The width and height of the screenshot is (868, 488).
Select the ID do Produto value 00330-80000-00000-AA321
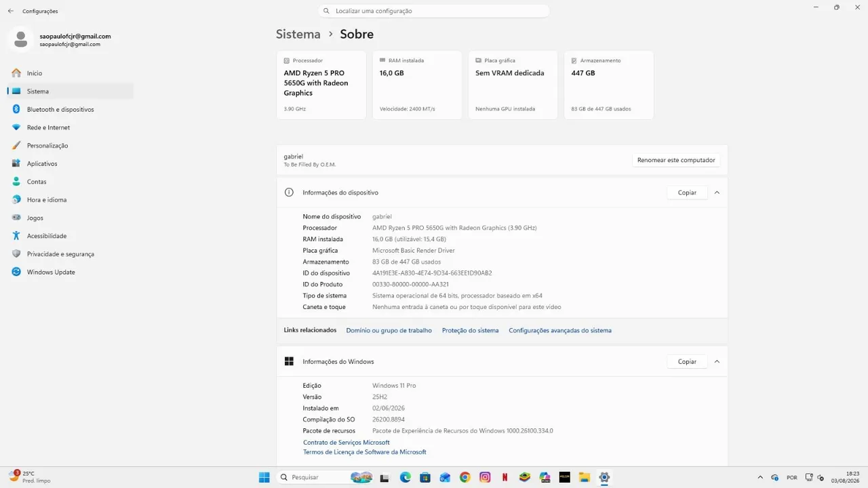(x=410, y=284)
